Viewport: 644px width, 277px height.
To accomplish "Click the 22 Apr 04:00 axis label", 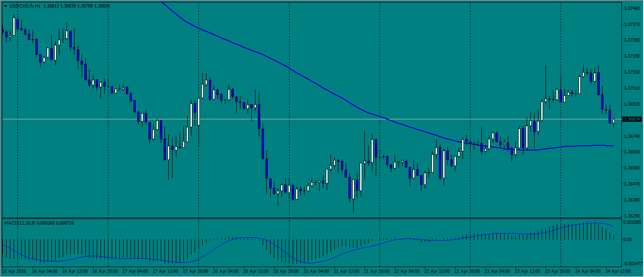I will coord(406,272).
